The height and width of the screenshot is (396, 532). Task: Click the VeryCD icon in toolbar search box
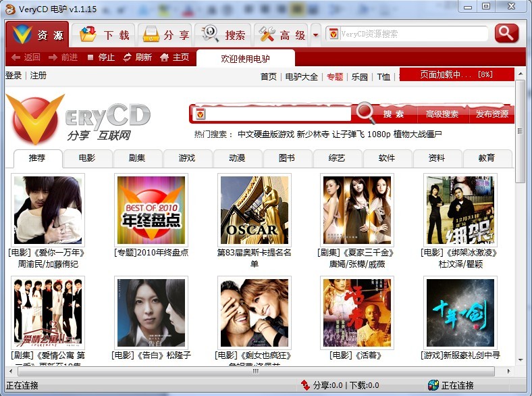[x=334, y=34]
